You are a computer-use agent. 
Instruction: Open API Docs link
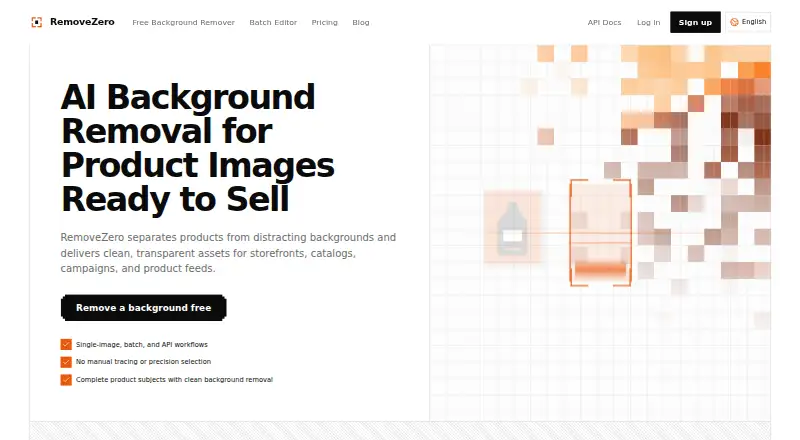(x=604, y=22)
